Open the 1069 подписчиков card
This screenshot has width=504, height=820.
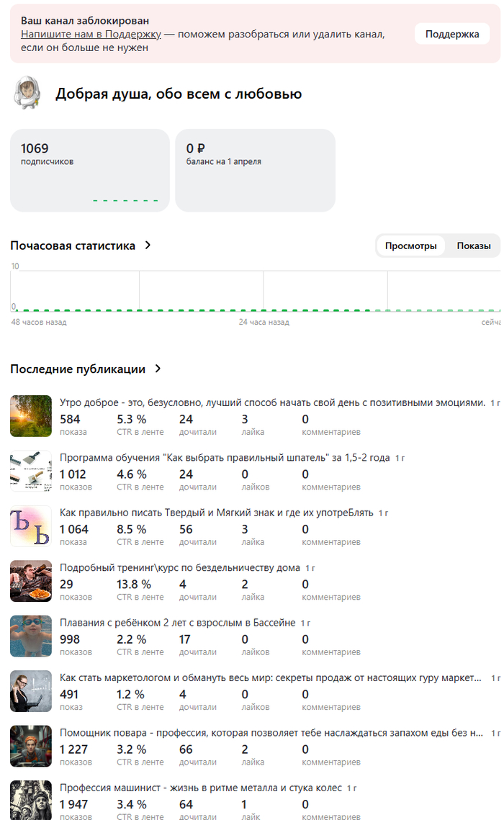coord(89,171)
